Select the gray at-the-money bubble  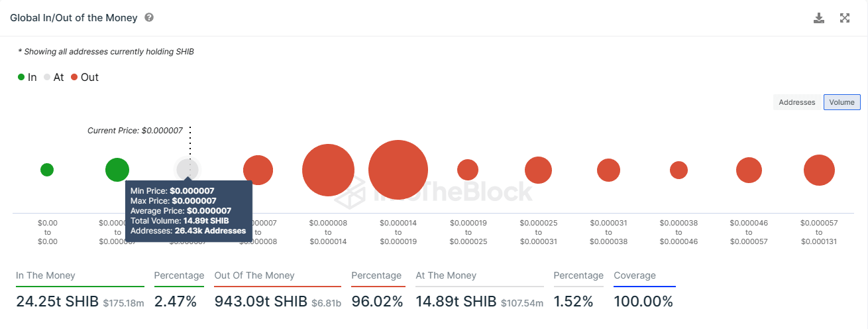(188, 168)
